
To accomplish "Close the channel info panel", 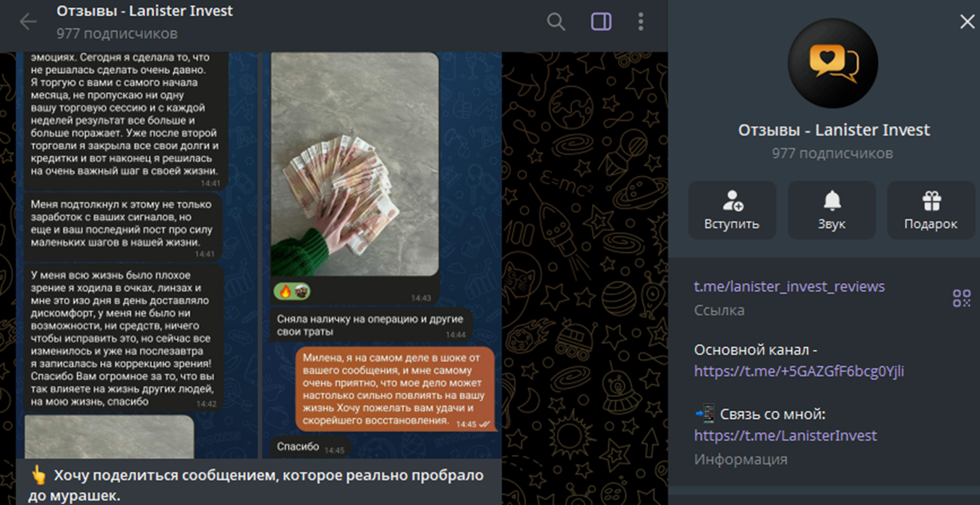I will (967, 22).
